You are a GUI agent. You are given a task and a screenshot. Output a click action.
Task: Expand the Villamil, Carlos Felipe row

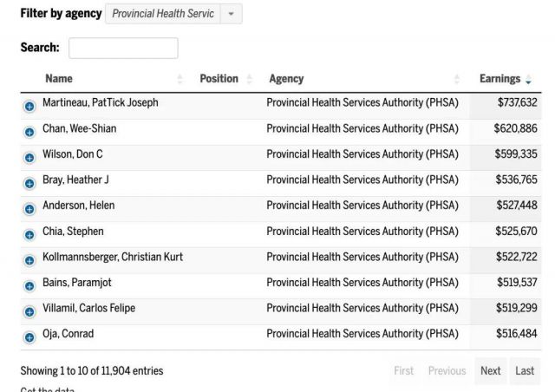click(29, 311)
